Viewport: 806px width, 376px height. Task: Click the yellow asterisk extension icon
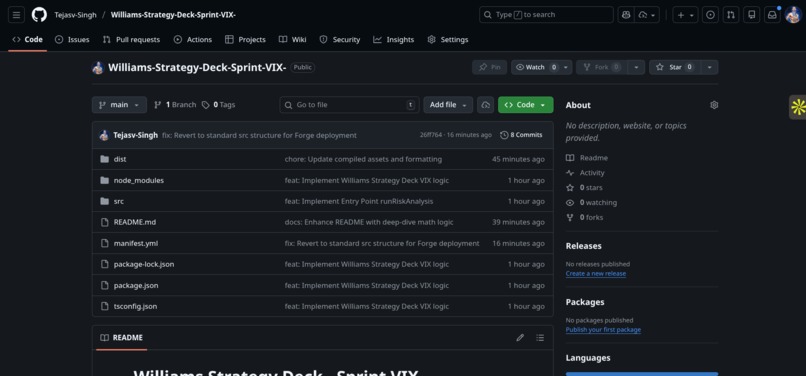(798, 108)
